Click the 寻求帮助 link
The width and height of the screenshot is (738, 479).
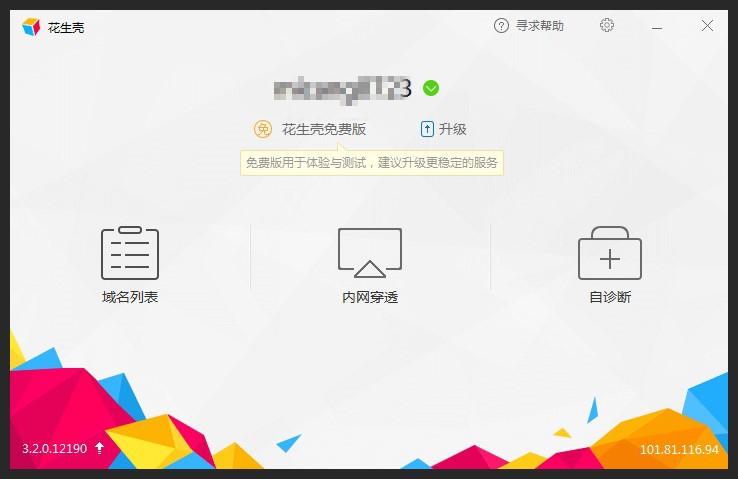point(540,25)
